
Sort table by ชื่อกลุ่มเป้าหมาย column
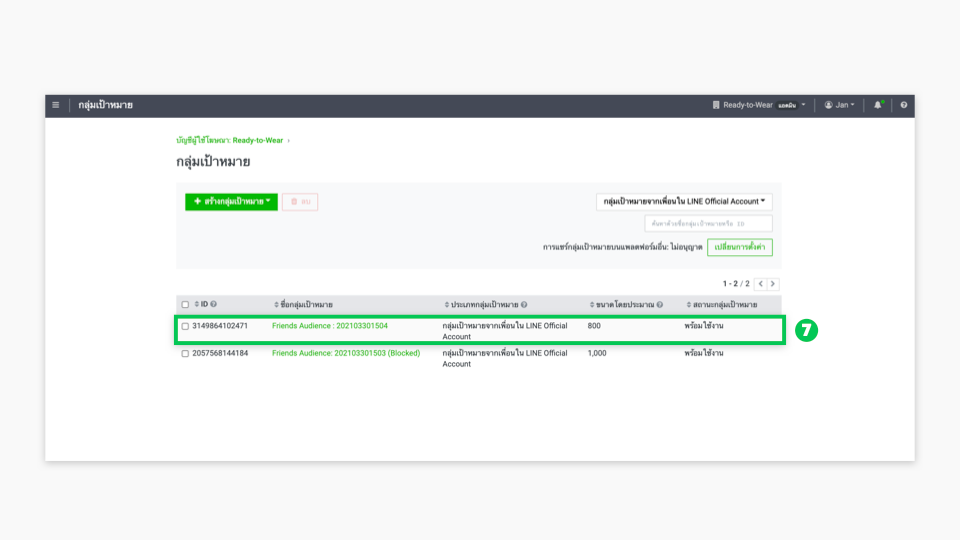(303, 304)
